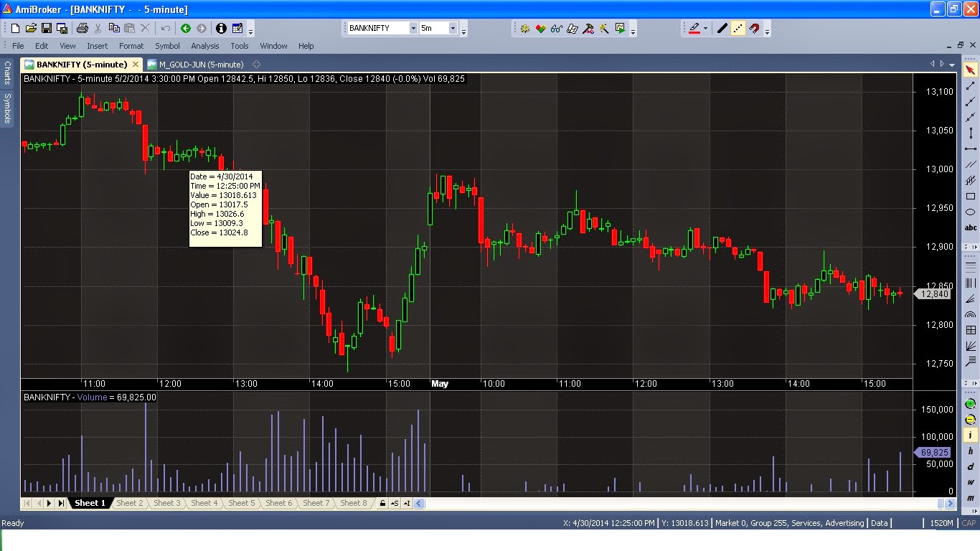
Task: Open the 5m interval dropdown
Action: 453,28
